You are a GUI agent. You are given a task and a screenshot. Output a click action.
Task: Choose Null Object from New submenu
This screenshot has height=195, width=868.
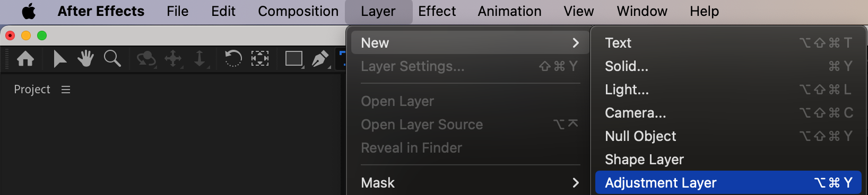tap(728, 136)
